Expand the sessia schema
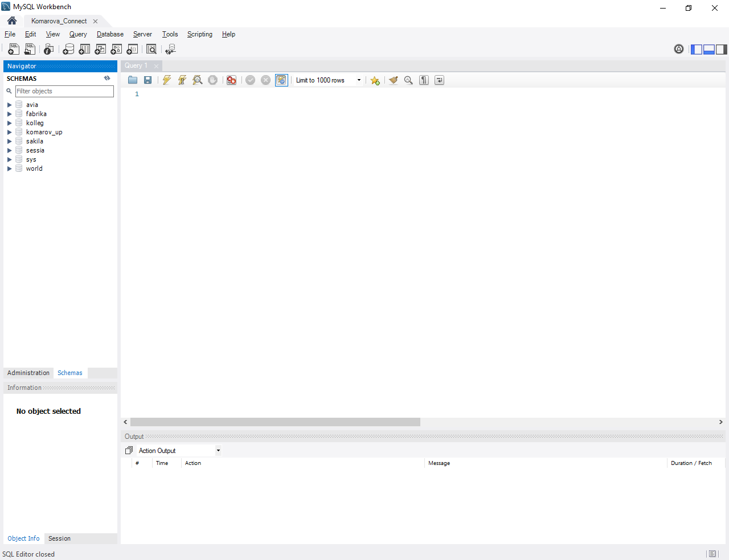 [9, 150]
